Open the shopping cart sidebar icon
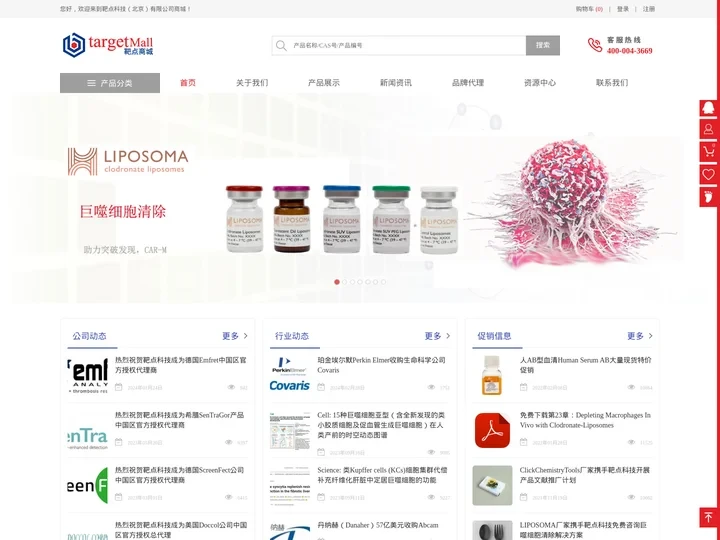The image size is (720, 540). [709, 152]
